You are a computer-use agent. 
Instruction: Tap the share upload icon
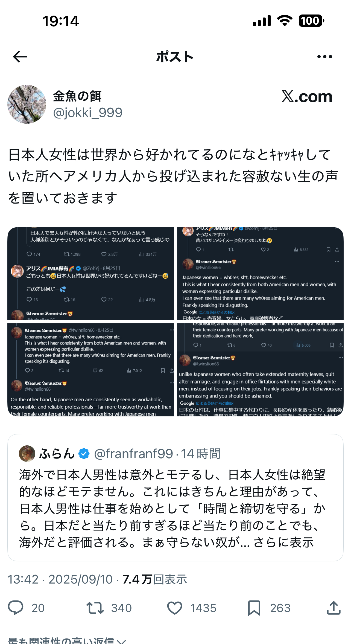[x=334, y=608]
